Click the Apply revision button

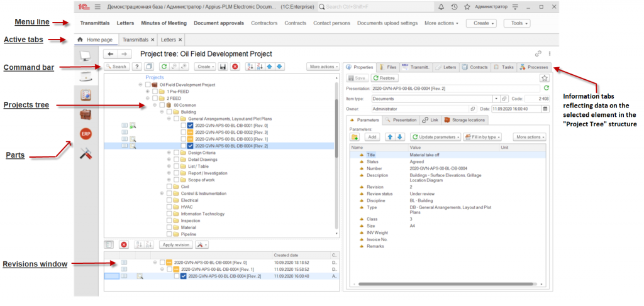click(x=175, y=244)
